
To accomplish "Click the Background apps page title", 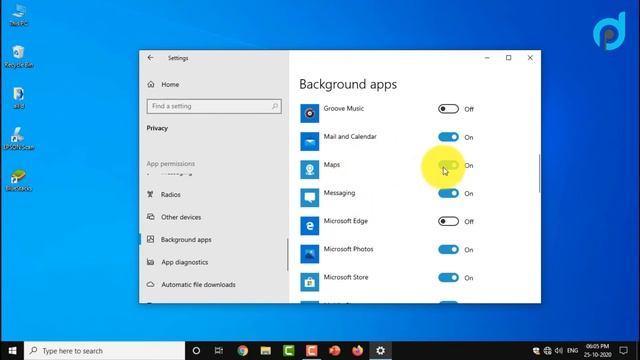I will tap(348, 84).
